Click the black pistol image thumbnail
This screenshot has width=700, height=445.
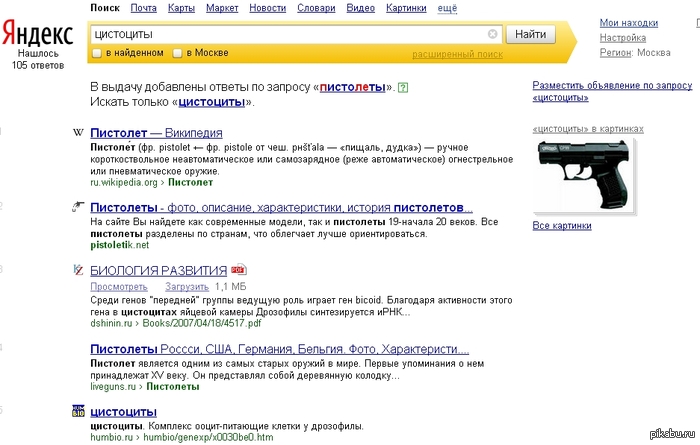click(584, 176)
